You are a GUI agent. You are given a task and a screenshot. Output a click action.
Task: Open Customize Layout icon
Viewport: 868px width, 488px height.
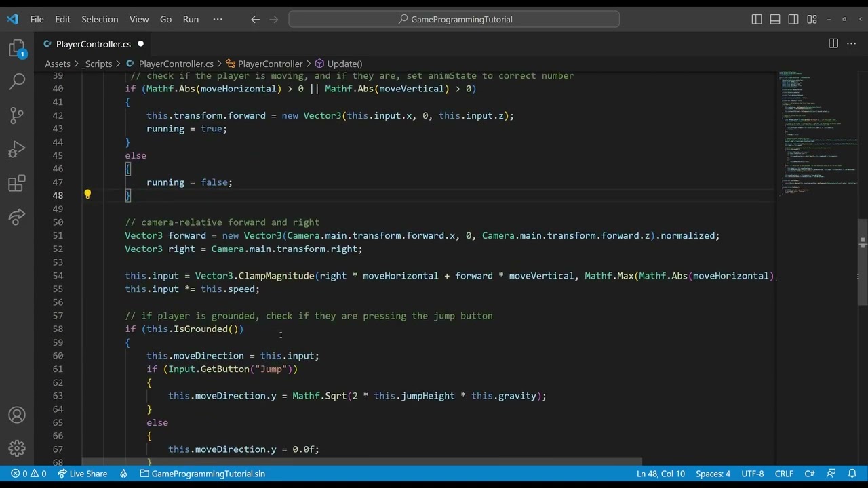pos(812,19)
